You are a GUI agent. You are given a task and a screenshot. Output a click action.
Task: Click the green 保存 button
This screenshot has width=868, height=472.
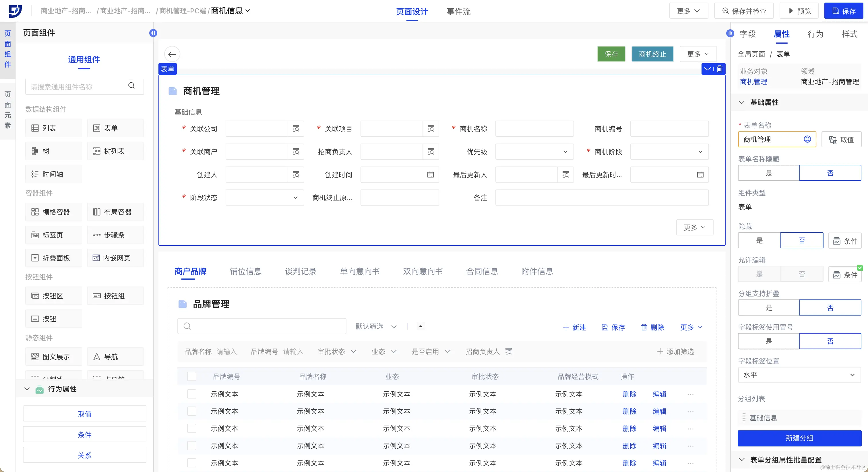611,54
